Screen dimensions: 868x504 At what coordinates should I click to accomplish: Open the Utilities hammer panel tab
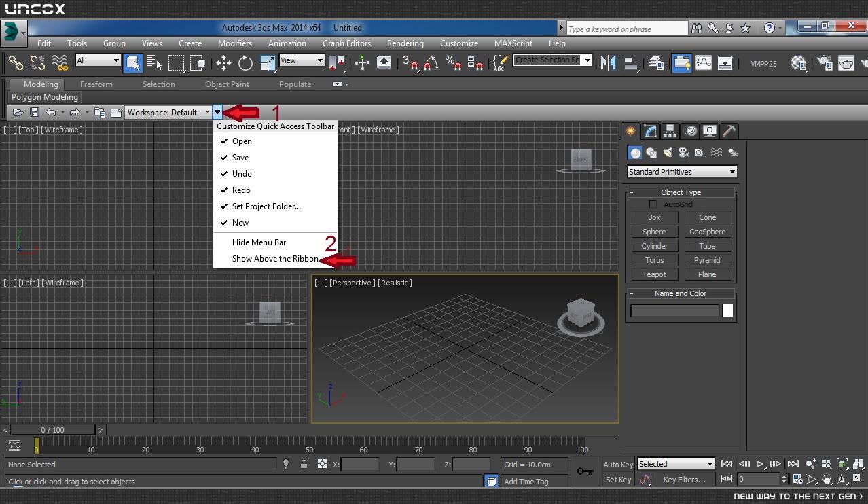pyautogui.click(x=729, y=131)
